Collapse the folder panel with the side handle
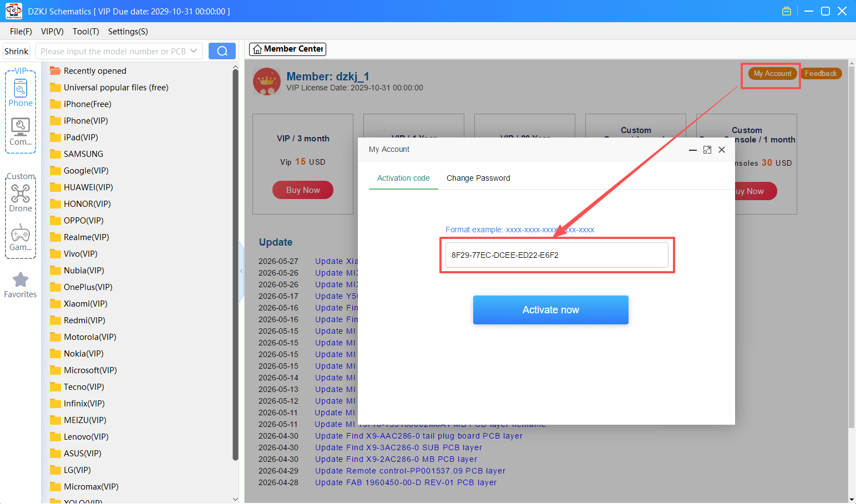 pos(241,271)
